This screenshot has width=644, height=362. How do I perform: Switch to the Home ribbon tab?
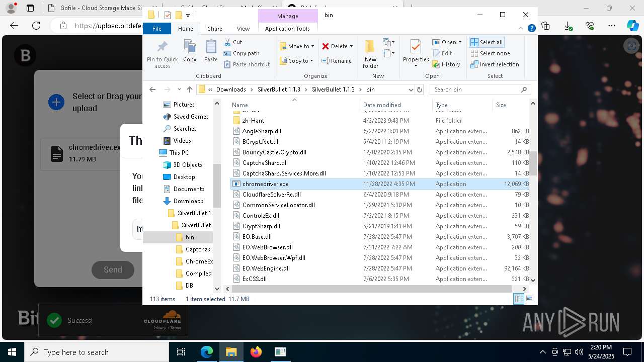(185, 29)
